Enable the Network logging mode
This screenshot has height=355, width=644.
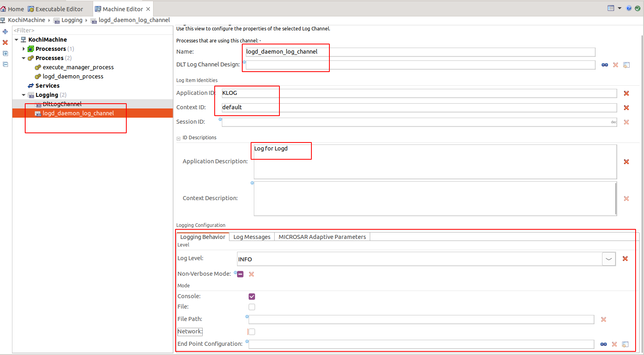252,332
